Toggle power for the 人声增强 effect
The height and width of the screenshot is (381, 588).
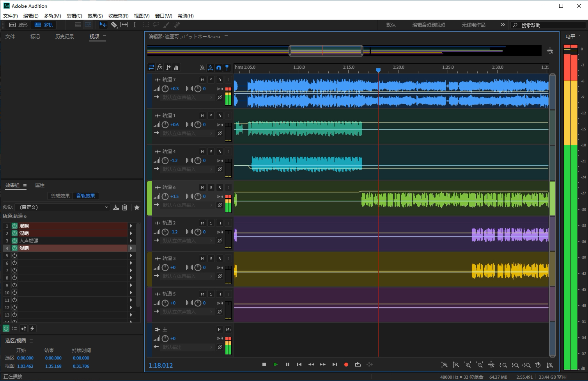coord(14,240)
